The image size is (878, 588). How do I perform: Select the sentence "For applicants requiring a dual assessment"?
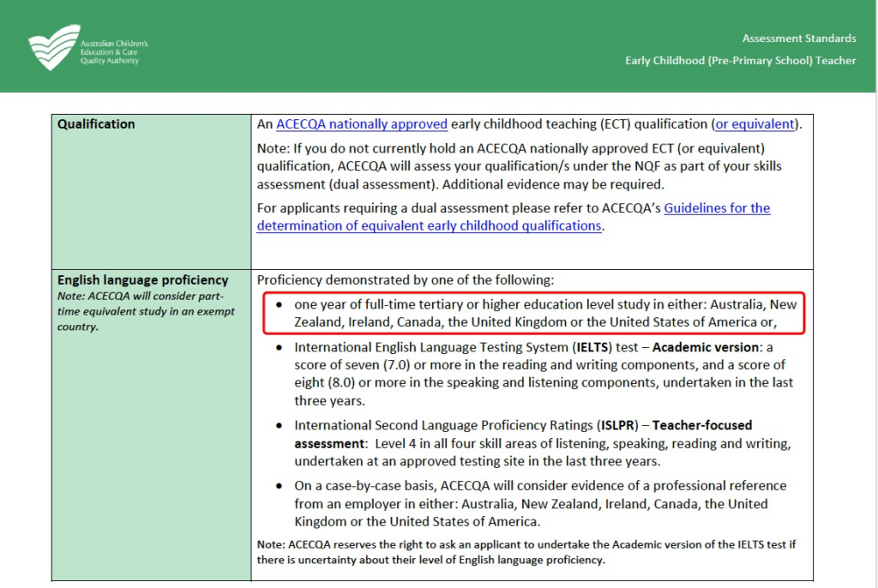tap(514, 217)
